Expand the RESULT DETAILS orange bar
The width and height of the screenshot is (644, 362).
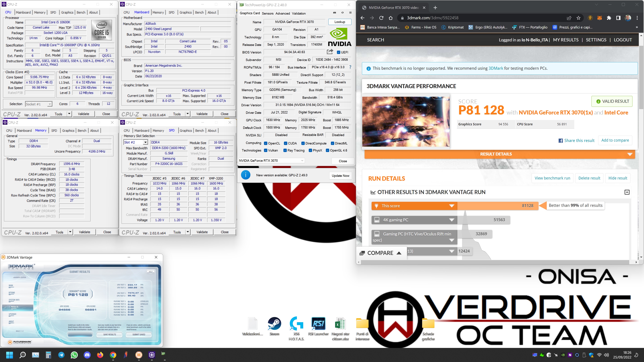click(499, 154)
